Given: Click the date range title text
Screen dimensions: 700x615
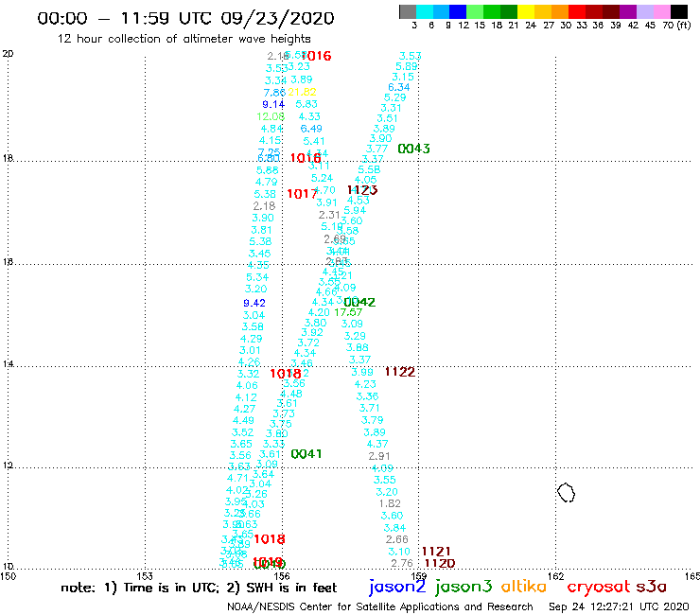Looking at the screenshot, I should point(185,18).
